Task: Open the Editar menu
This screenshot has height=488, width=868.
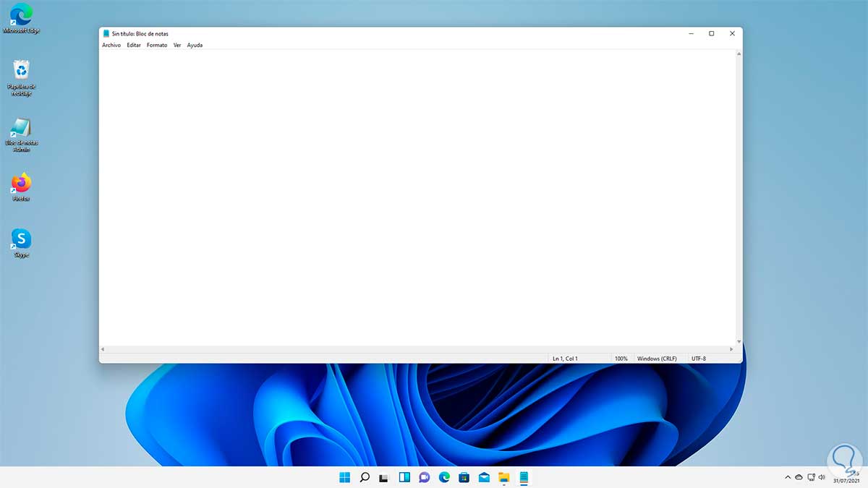Action: 134,45
